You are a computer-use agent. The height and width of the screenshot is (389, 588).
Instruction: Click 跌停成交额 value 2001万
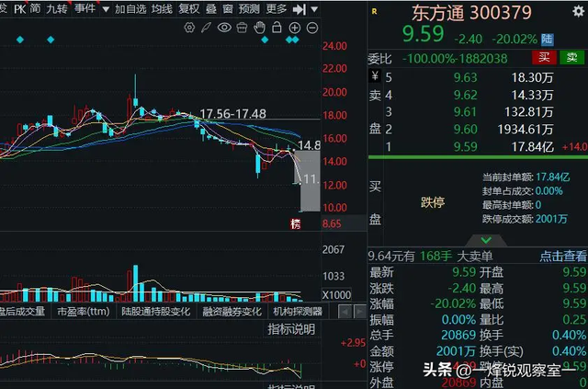(x=551, y=219)
